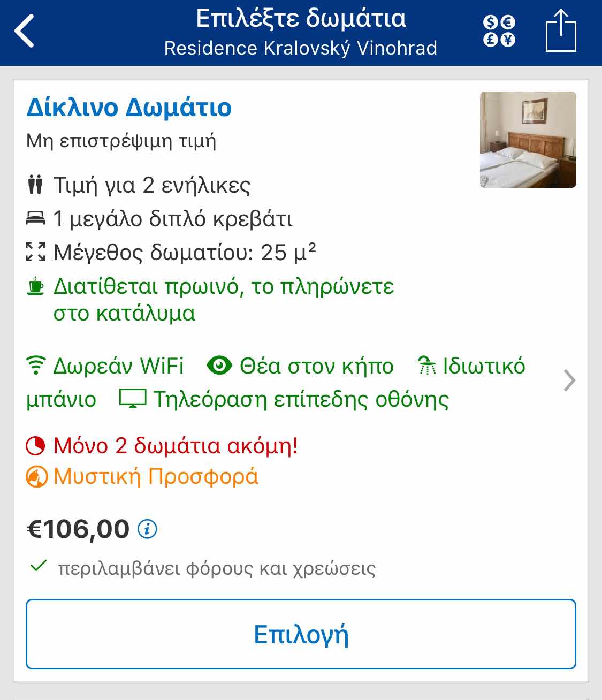
Task: Open the Δίκλινο Δωμάτιο room title
Action: [x=129, y=107]
